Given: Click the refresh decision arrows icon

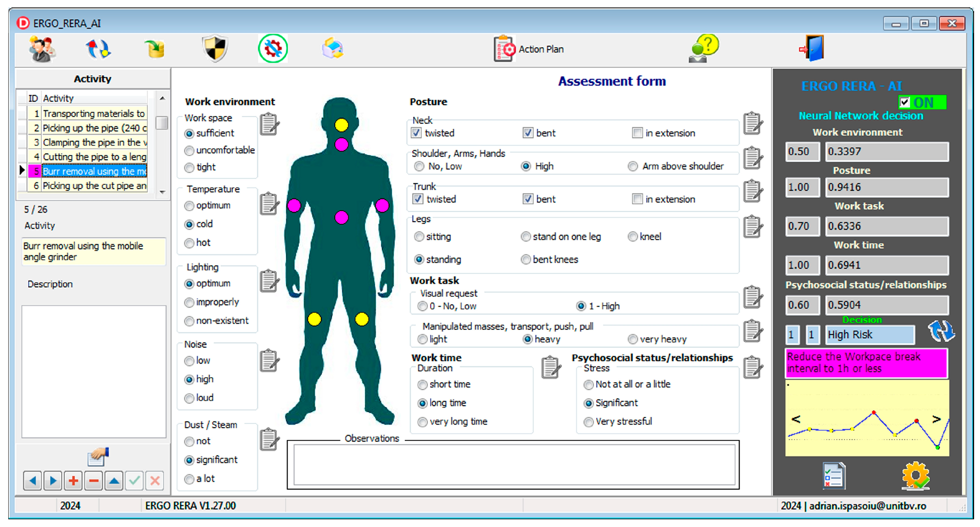Looking at the screenshot, I should [941, 331].
